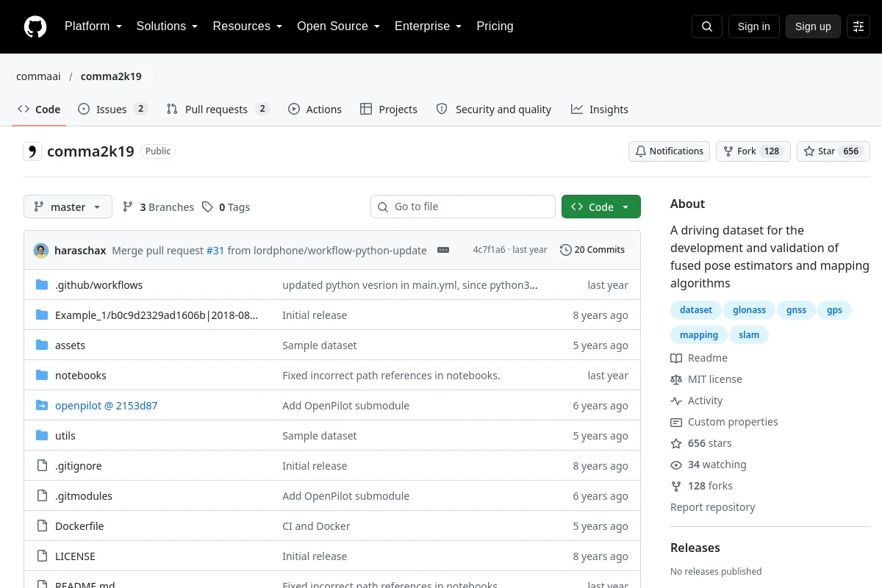The image size is (882, 588).
Task: Select the Code tab
Action: coord(39,109)
